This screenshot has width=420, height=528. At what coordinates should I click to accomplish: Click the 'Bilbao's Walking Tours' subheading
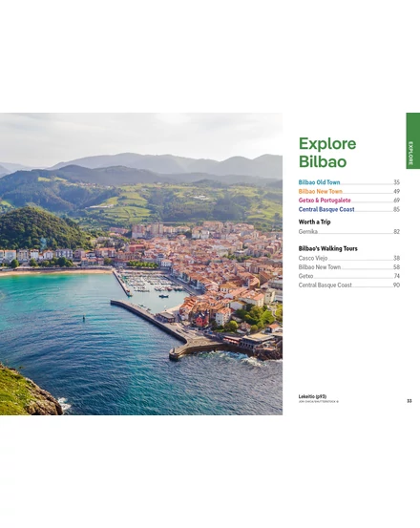click(327, 248)
